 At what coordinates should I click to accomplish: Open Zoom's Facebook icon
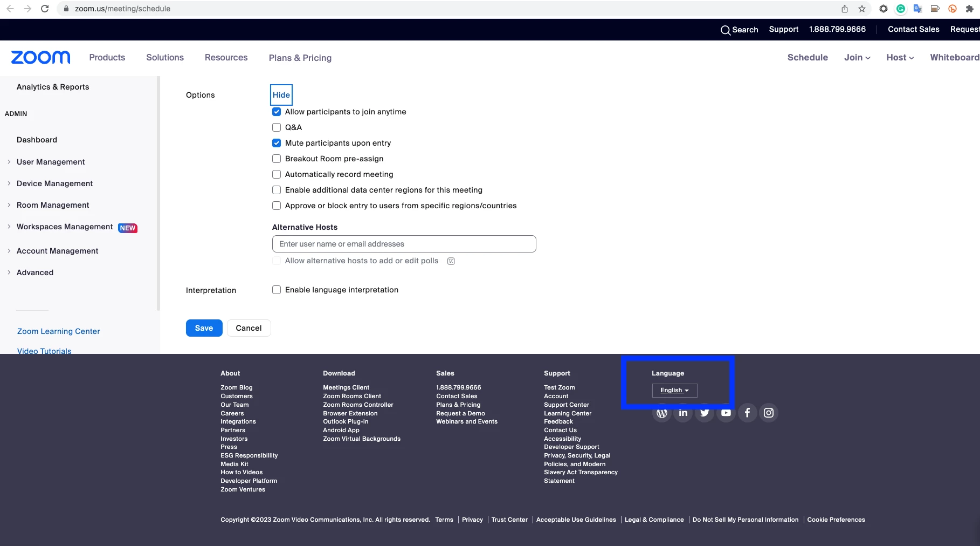tap(747, 413)
